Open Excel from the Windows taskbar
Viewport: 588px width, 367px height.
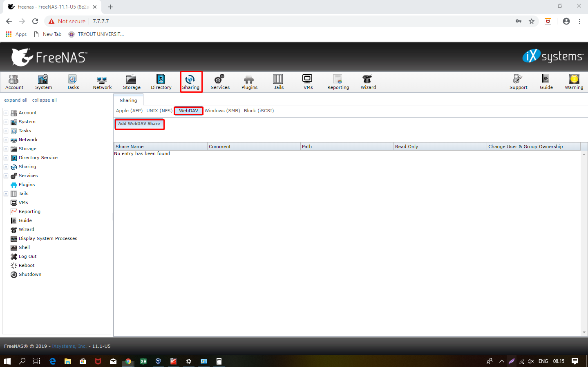pyautogui.click(x=143, y=361)
